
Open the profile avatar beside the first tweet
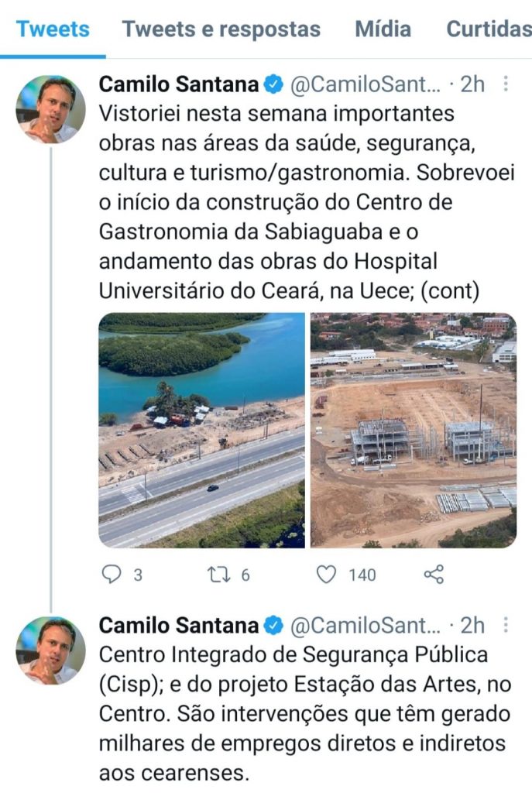50,109
